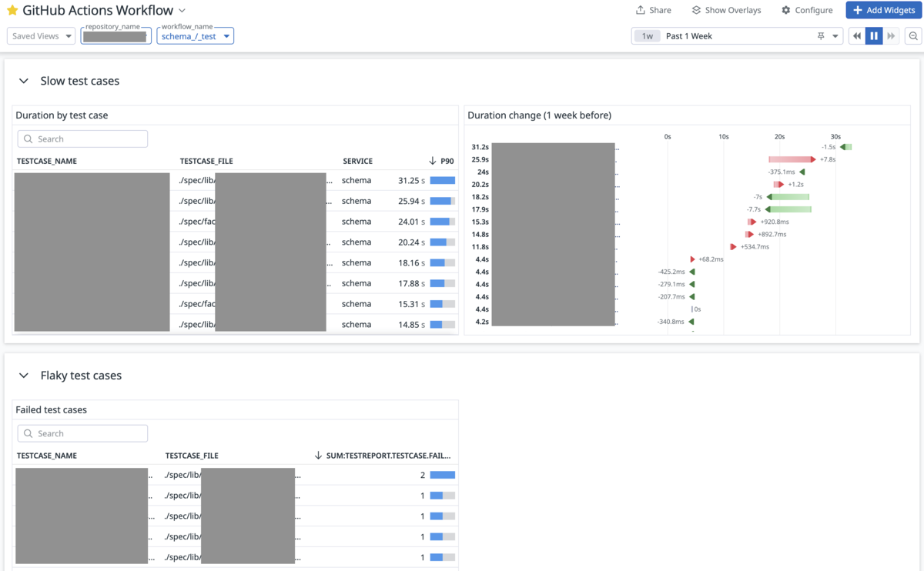Click the +7.8s red change bar
924x571 pixels.
pos(792,159)
